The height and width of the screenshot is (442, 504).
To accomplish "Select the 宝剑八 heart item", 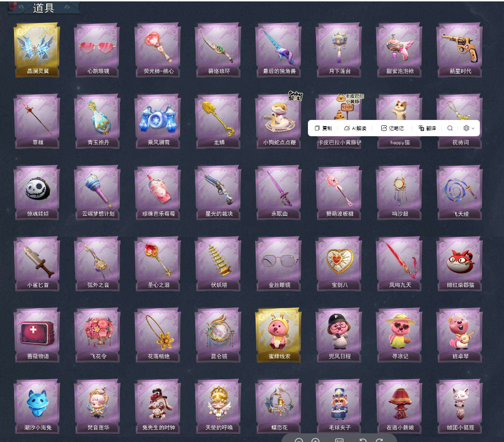I will pos(339,264).
